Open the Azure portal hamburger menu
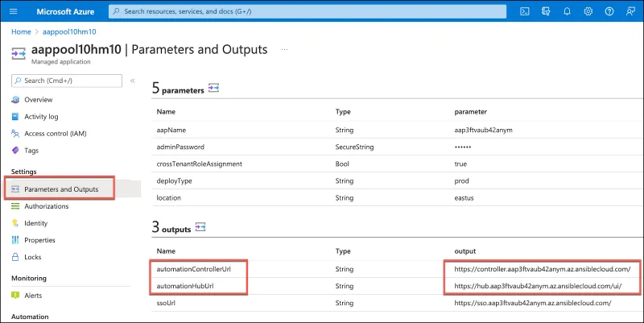The image size is (644, 323). pyautogui.click(x=15, y=11)
